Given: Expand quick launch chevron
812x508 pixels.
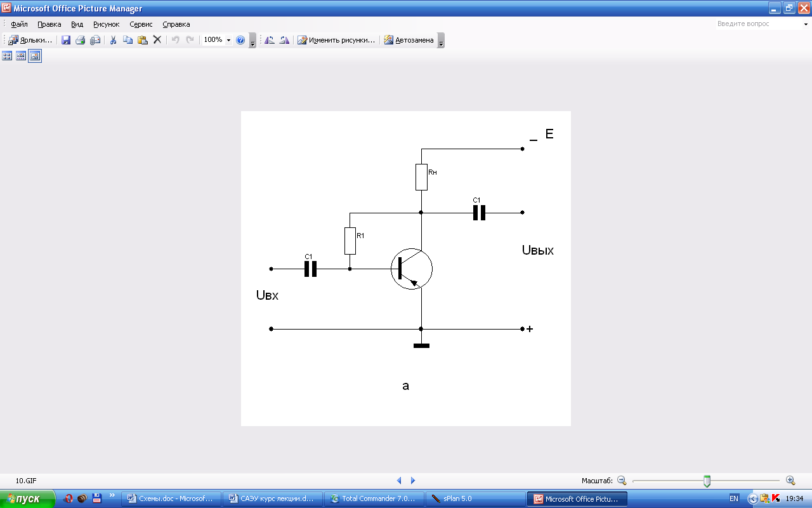Looking at the screenshot, I should pyautogui.click(x=112, y=496).
